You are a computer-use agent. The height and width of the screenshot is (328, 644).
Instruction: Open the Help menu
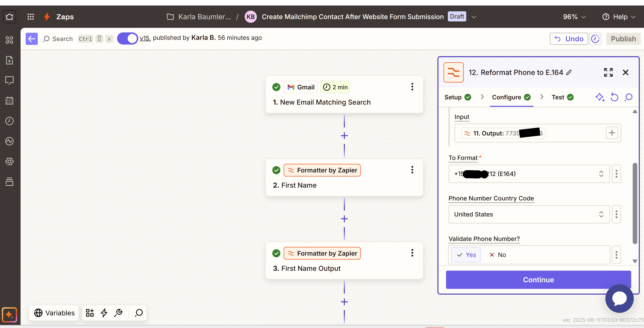point(619,17)
